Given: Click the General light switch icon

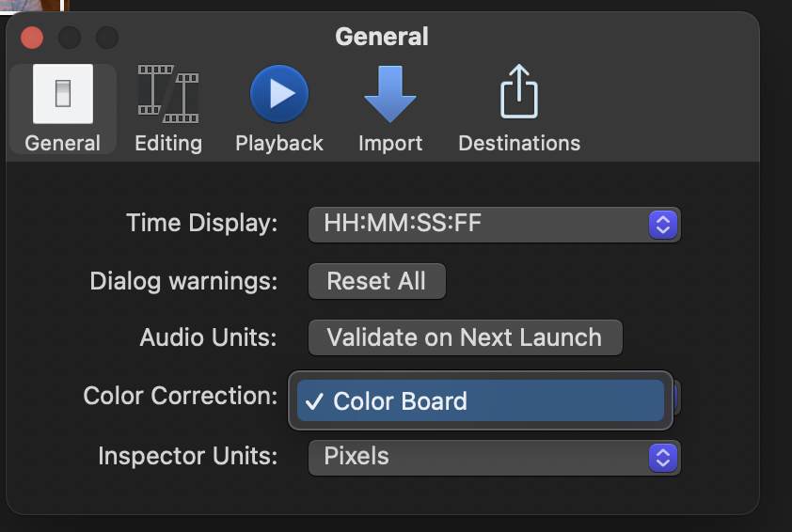Looking at the screenshot, I should point(63,94).
